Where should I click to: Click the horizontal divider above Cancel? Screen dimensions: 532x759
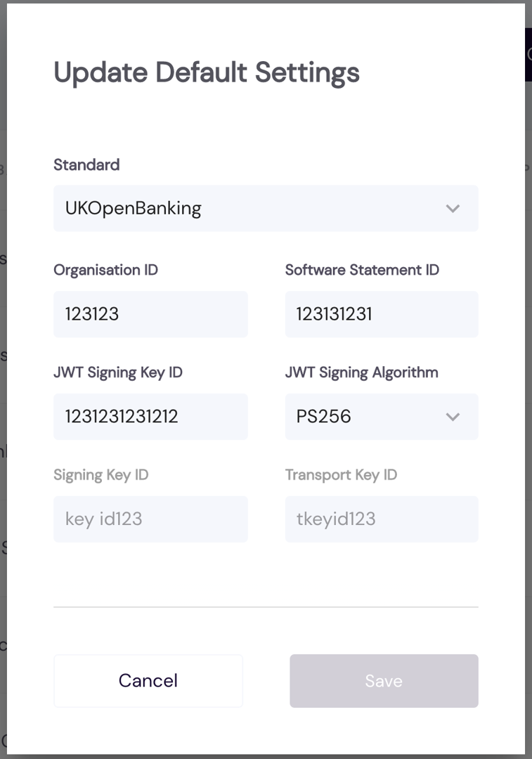(266, 606)
